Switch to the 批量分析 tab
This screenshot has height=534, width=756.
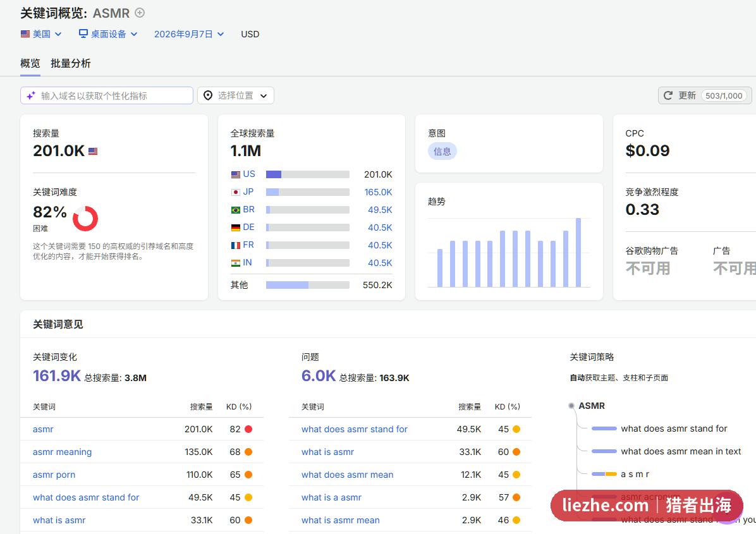coord(70,63)
